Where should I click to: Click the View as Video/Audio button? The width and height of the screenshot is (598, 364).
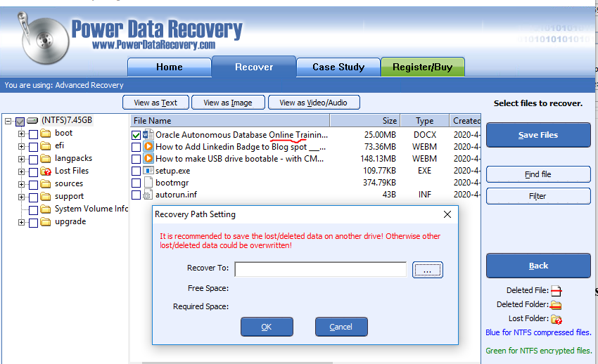[314, 103]
